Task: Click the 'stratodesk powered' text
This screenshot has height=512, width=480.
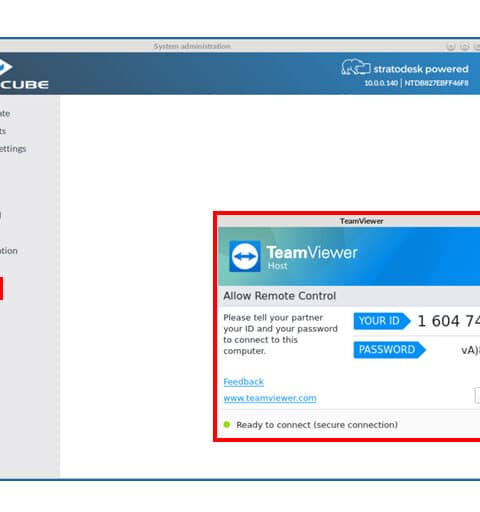Action: [421, 69]
